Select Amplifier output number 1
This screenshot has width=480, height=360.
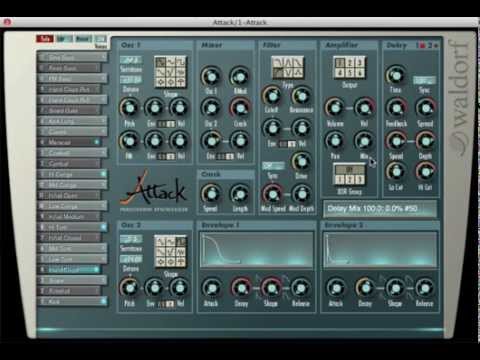(x=340, y=62)
